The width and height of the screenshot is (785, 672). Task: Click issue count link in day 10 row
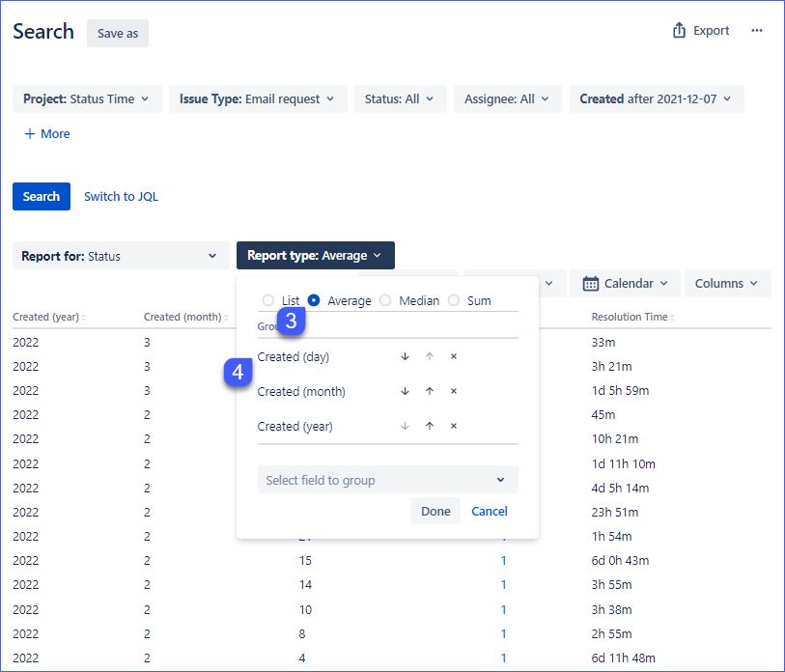503,609
